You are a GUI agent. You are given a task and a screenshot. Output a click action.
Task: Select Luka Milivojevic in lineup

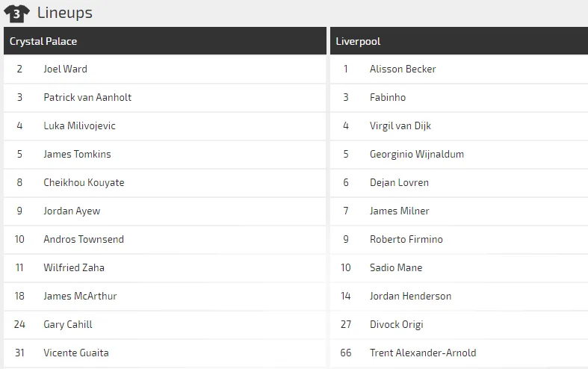click(79, 125)
